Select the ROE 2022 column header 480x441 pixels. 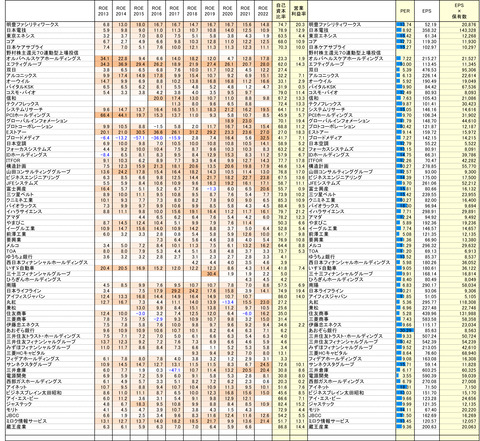tap(263, 11)
